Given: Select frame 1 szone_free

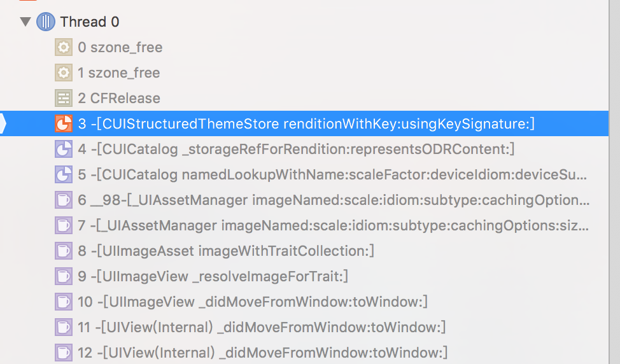Looking at the screenshot, I should [304, 73].
